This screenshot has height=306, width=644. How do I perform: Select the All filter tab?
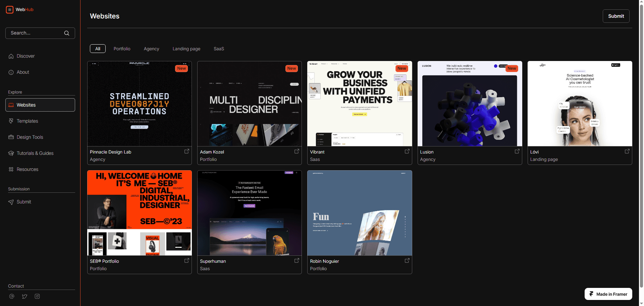pos(98,49)
